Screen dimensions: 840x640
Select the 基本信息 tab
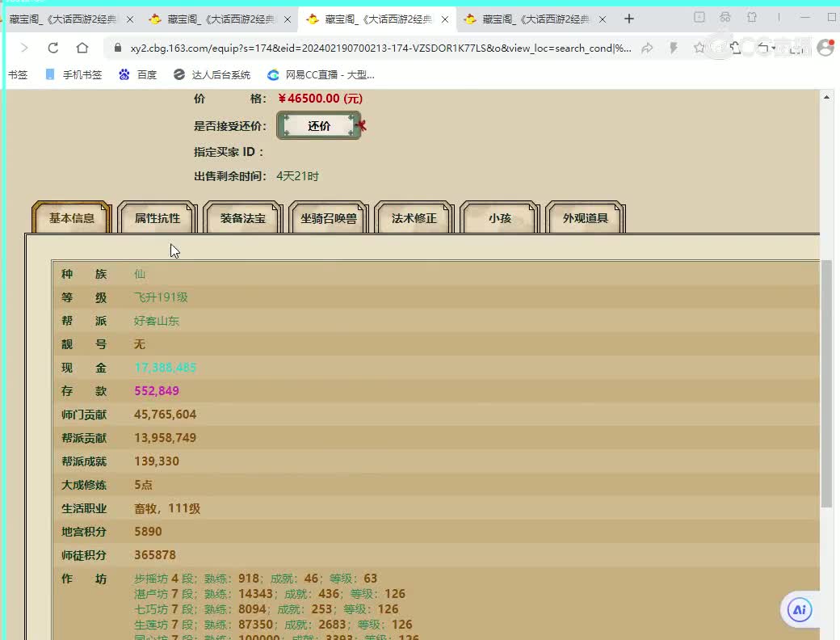pyautogui.click(x=72, y=217)
